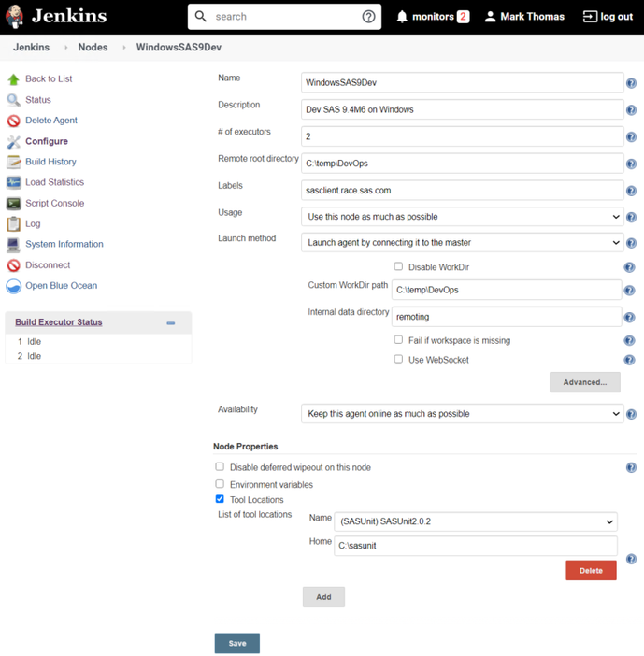
Task: Click the Advanced... button
Action: point(585,382)
